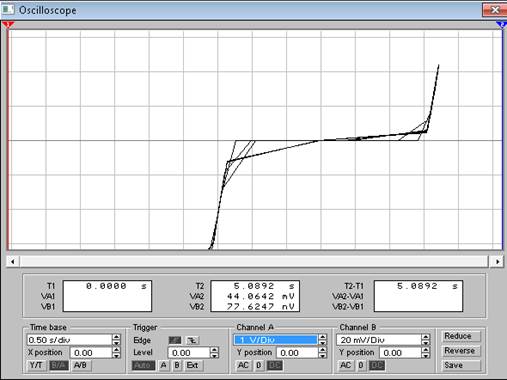Set trigger source to channel B

tap(177, 365)
